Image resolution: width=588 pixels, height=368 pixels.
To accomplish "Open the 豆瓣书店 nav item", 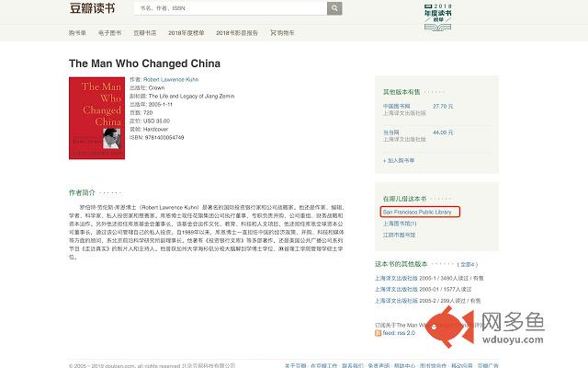I will [145, 33].
